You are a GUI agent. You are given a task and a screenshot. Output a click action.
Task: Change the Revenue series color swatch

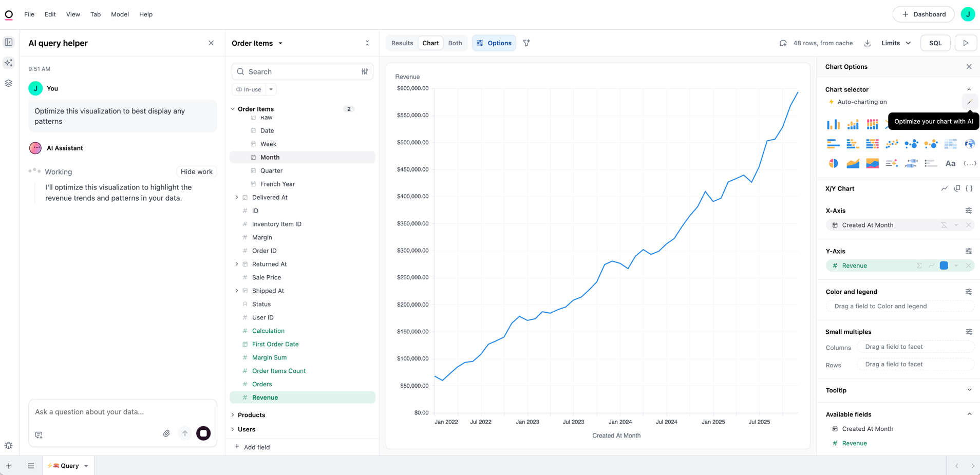point(944,265)
